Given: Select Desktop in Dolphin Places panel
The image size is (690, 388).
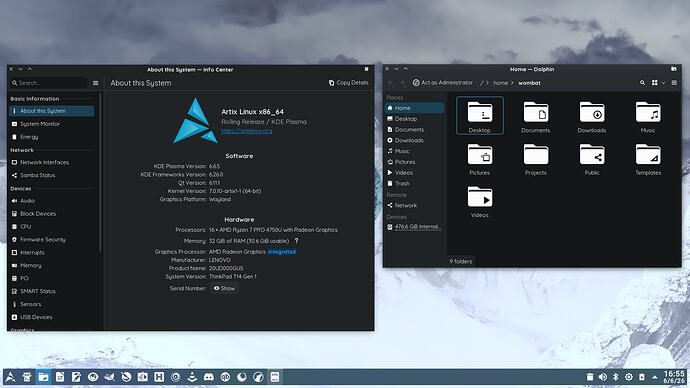Looking at the screenshot, I should pyautogui.click(x=415, y=119).
